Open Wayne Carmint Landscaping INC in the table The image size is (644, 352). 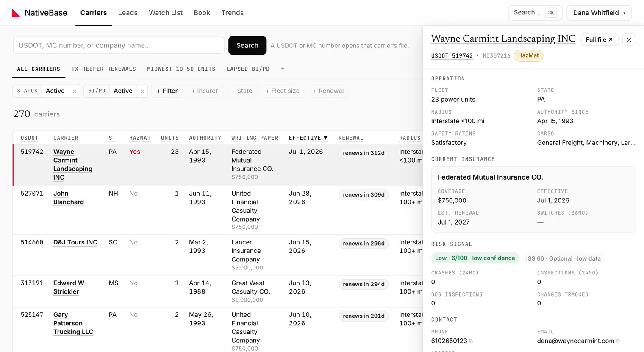click(73, 164)
